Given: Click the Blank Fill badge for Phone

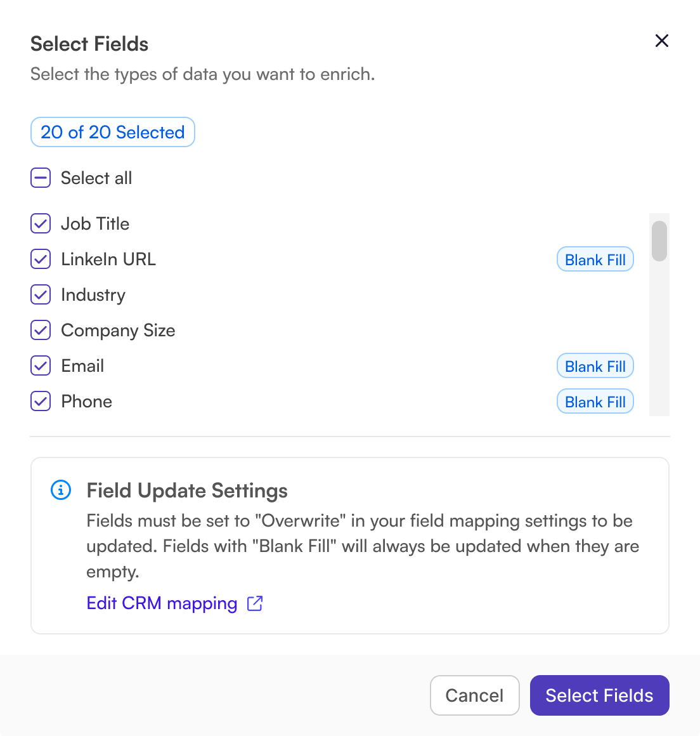Looking at the screenshot, I should pos(595,402).
